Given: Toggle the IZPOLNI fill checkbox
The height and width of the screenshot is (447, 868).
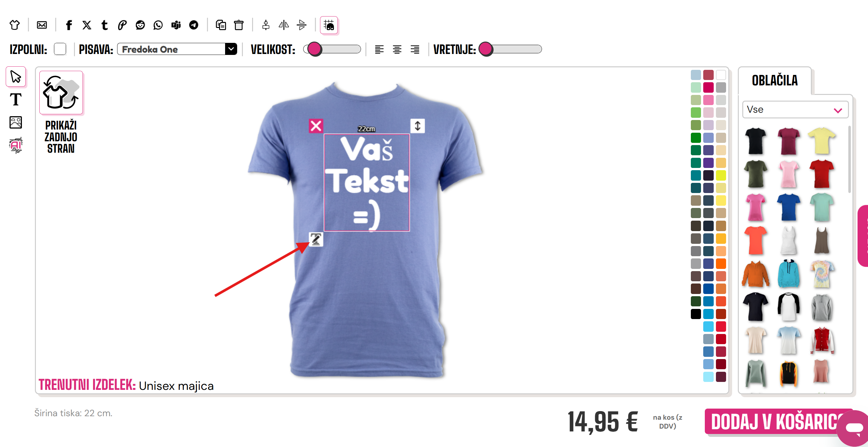Looking at the screenshot, I should 60,49.
